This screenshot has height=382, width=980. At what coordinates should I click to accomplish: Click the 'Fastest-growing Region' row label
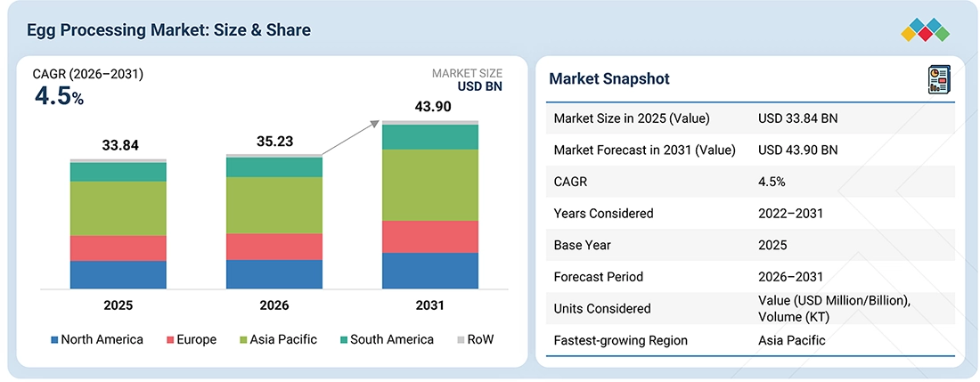621,341
